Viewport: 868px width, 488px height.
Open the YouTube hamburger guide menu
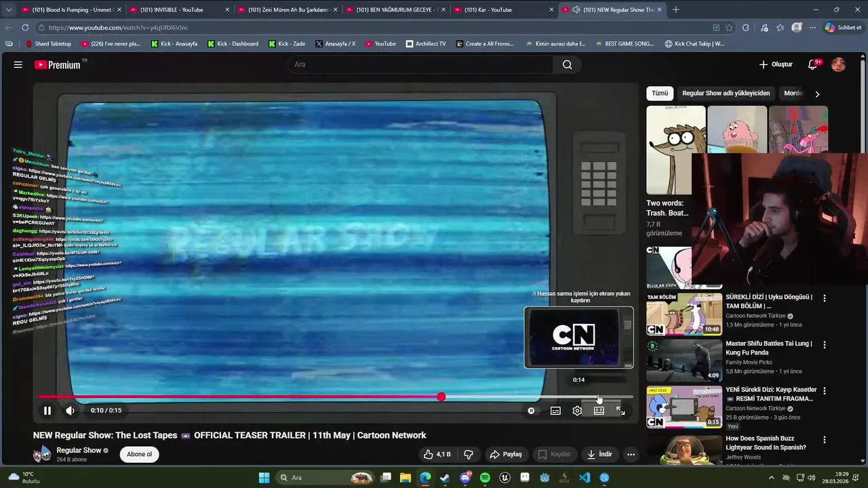[x=18, y=64]
